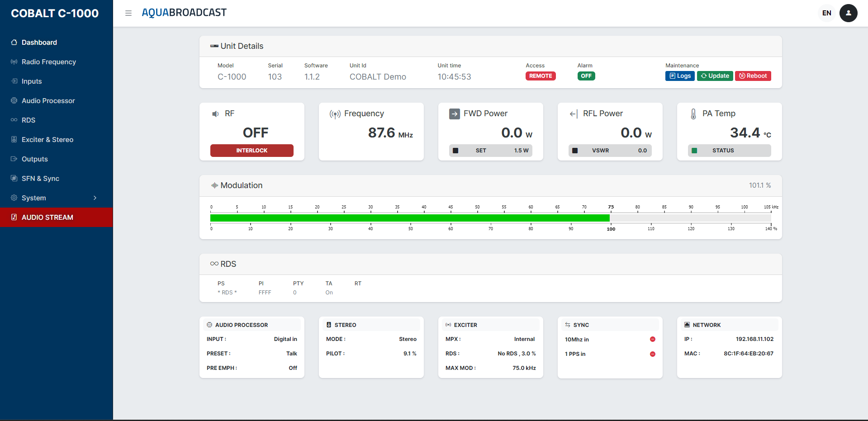
Task: Toggle the Alarm OFF badge
Action: [x=586, y=76]
